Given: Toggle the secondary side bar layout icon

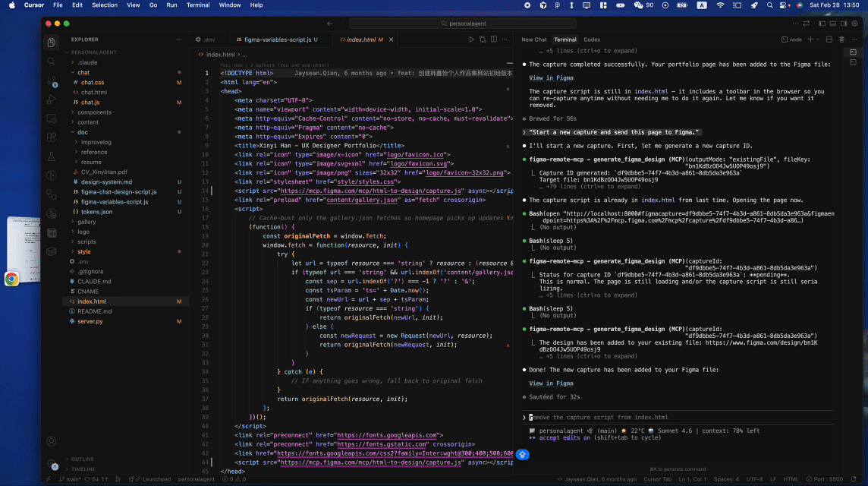Looking at the screenshot, I should (844, 24).
